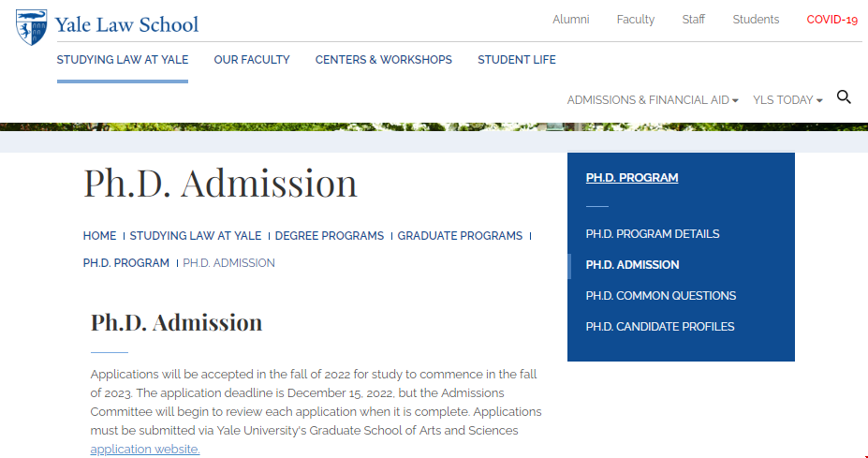Open the Our Faculty menu

click(x=252, y=60)
